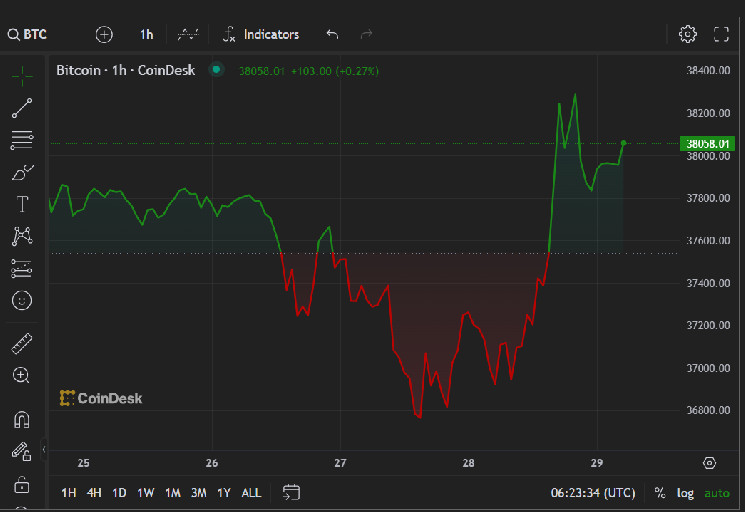Switch to the 1D time range
745x512 pixels.
(119, 492)
